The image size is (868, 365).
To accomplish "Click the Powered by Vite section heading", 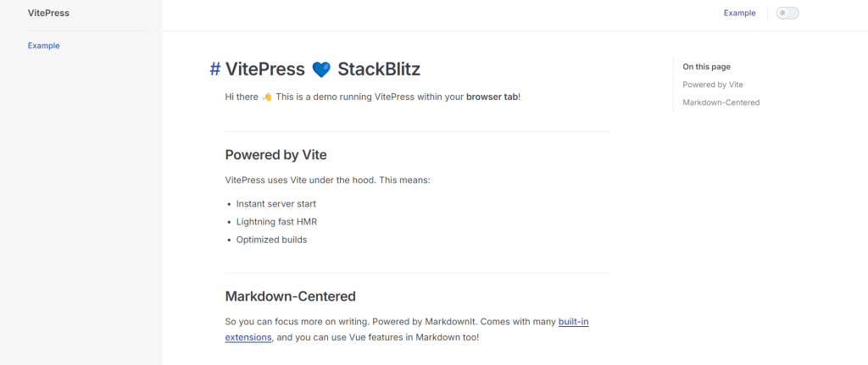I will [275, 155].
